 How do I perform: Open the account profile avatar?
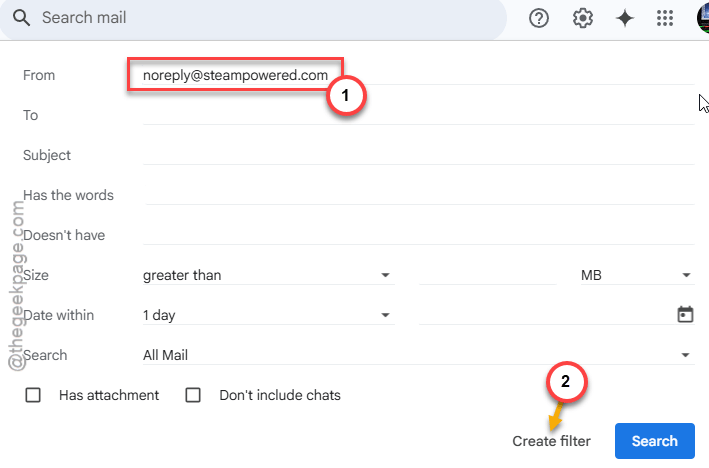[703, 18]
